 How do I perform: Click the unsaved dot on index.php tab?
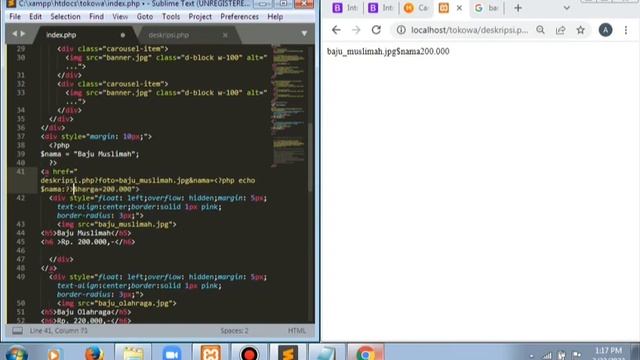point(122,35)
